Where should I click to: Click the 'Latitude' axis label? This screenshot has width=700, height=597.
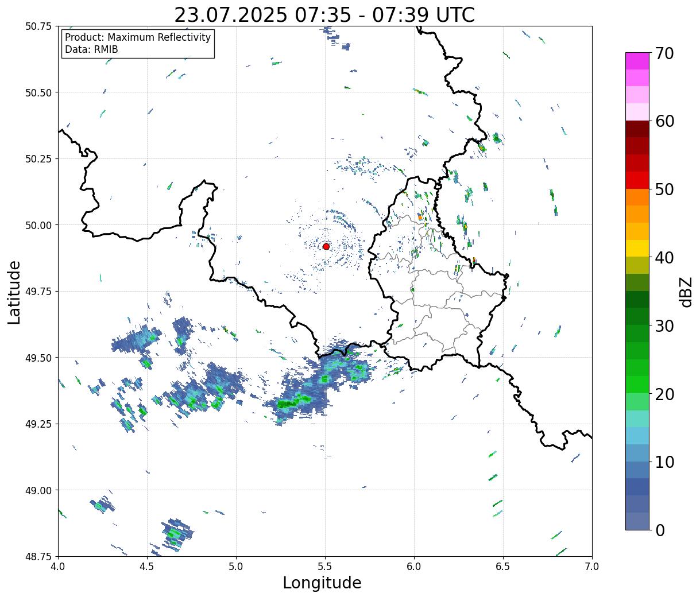14,292
